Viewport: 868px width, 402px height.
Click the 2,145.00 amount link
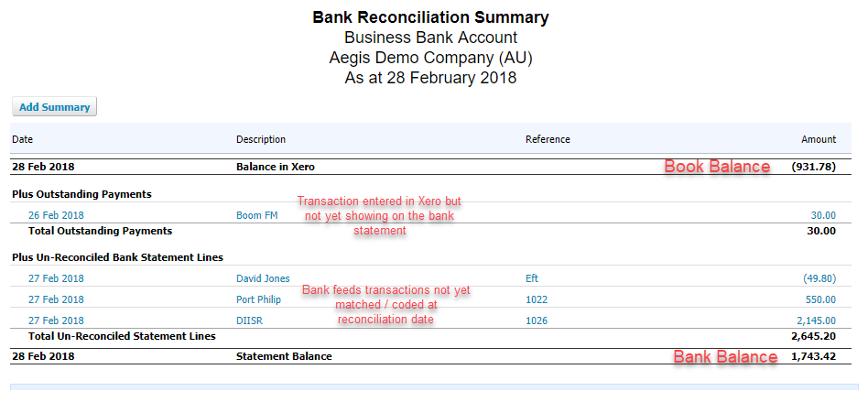click(814, 321)
